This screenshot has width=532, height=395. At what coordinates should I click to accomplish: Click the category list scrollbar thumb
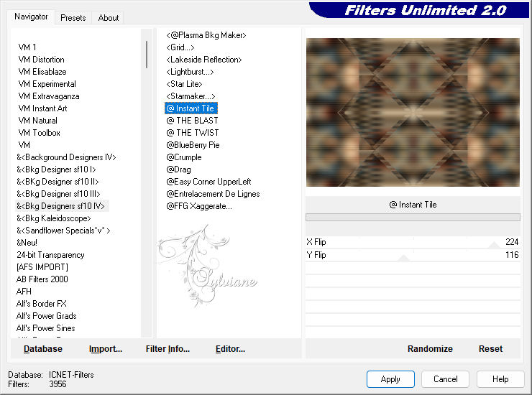(x=147, y=55)
